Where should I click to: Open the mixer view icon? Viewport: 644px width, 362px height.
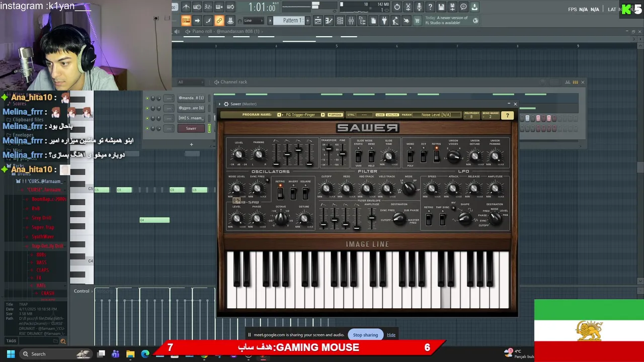[351, 21]
